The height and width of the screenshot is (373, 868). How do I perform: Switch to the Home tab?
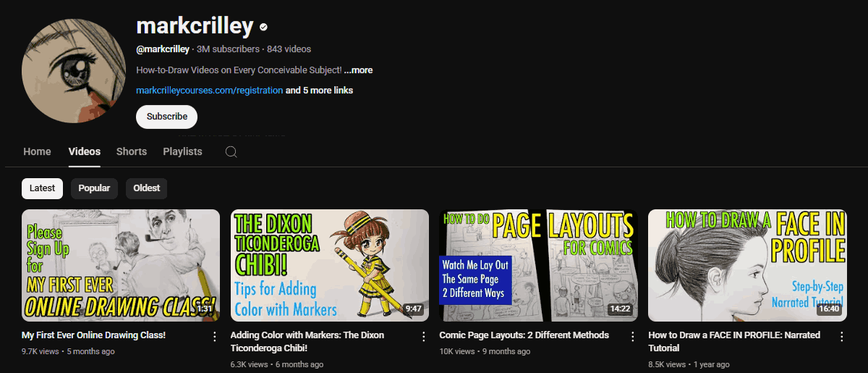pyautogui.click(x=37, y=151)
